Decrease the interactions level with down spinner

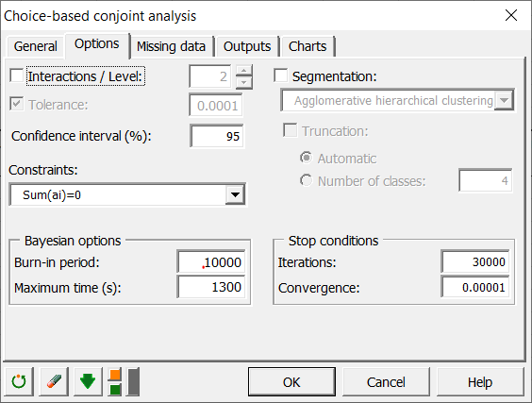(x=243, y=82)
